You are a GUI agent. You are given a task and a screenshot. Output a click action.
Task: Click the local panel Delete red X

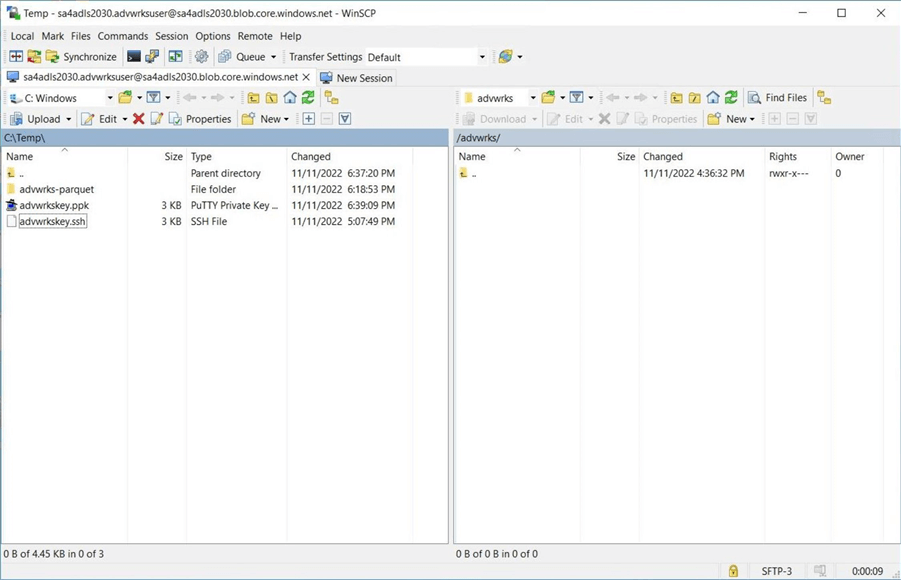click(x=139, y=119)
